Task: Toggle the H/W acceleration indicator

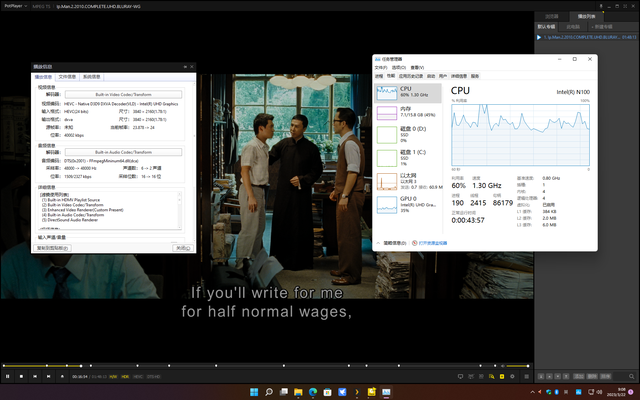Action: pyautogui.click(x=113, y=377)
